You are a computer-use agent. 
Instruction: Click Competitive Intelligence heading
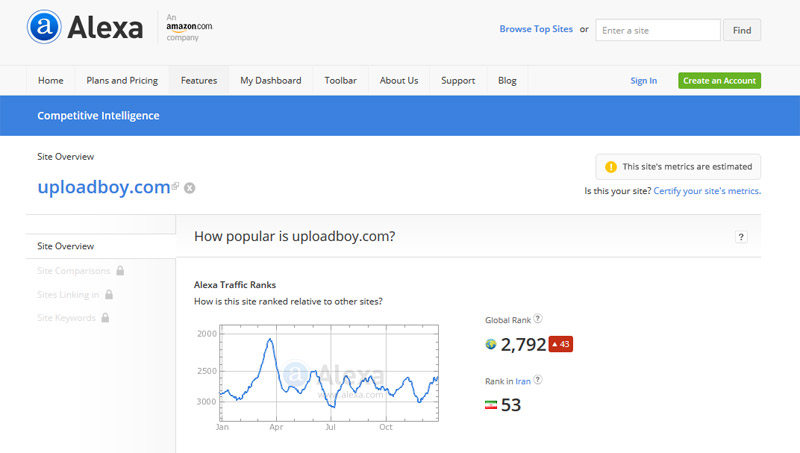point(98,116)
